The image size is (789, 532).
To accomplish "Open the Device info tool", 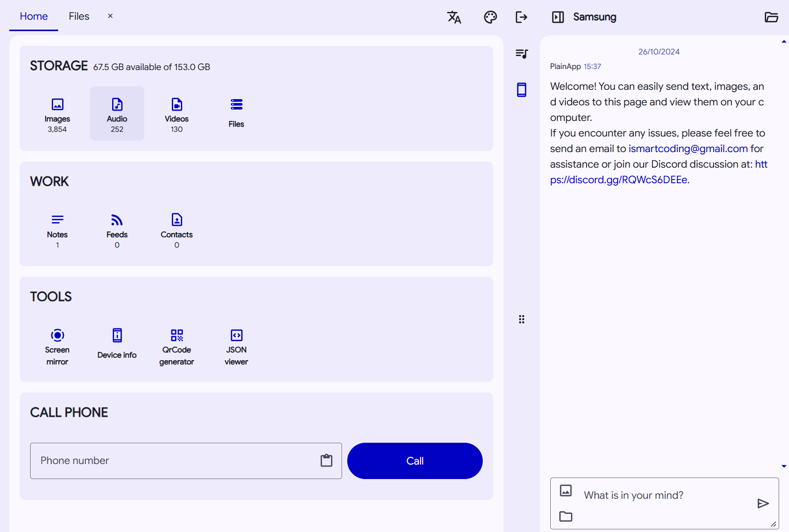I will click(x=117, y=345).
